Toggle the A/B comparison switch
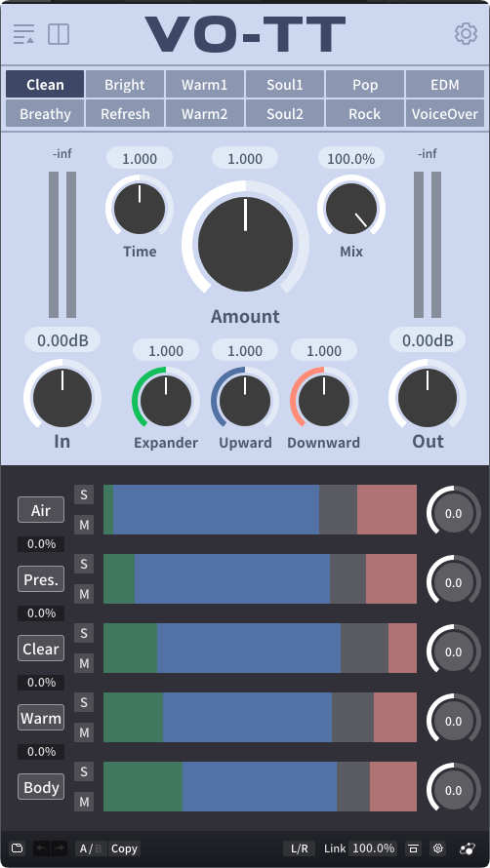This screenshot has height=868, width=490. coord(91,848)
